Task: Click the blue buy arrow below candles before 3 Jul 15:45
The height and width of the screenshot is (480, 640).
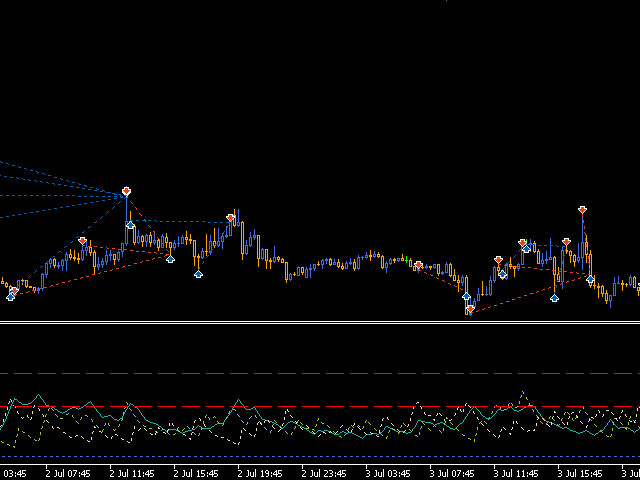Action: pyautogui.click(x=554, y=298)
